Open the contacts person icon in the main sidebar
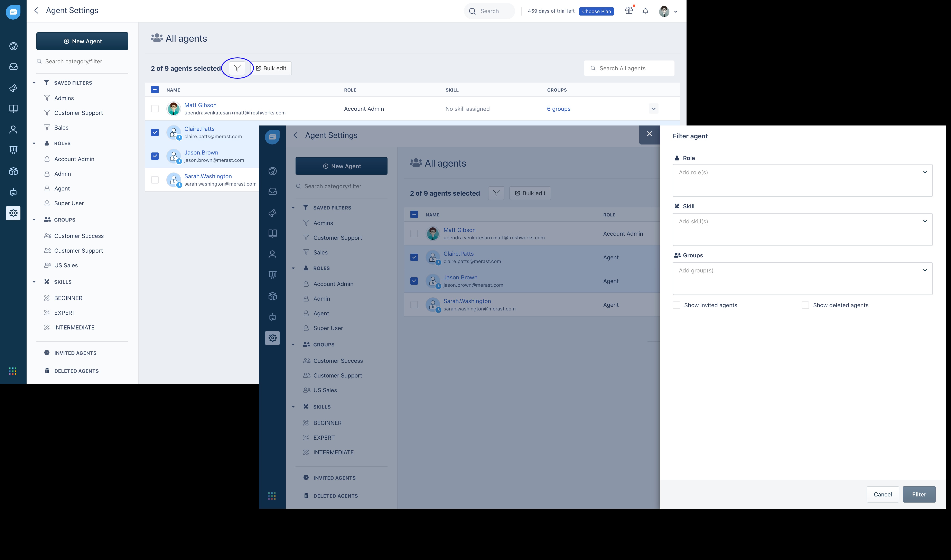Screen dimensions: 951x560 (13, 129)
